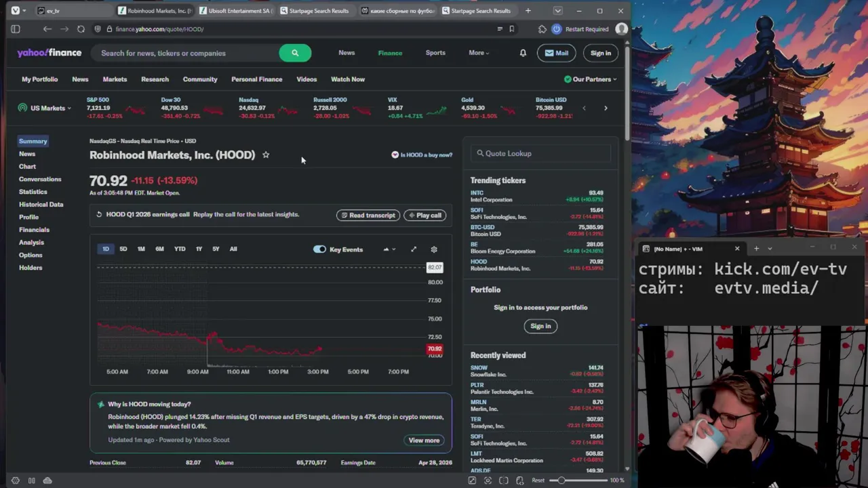The height and width of the screenshot is (488, 868).
Task: Click the browser profile avatar
Action: (621, 29)
